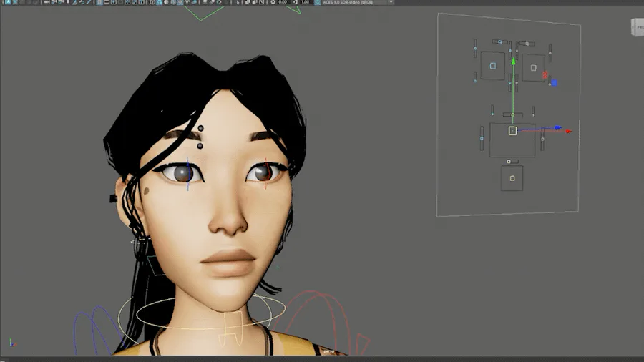Image resolution: width=644 pixels, height=362 pixels.
Task: Select the cyan knob on the slider left of mouth box
Action: click(x=482, y=138)
